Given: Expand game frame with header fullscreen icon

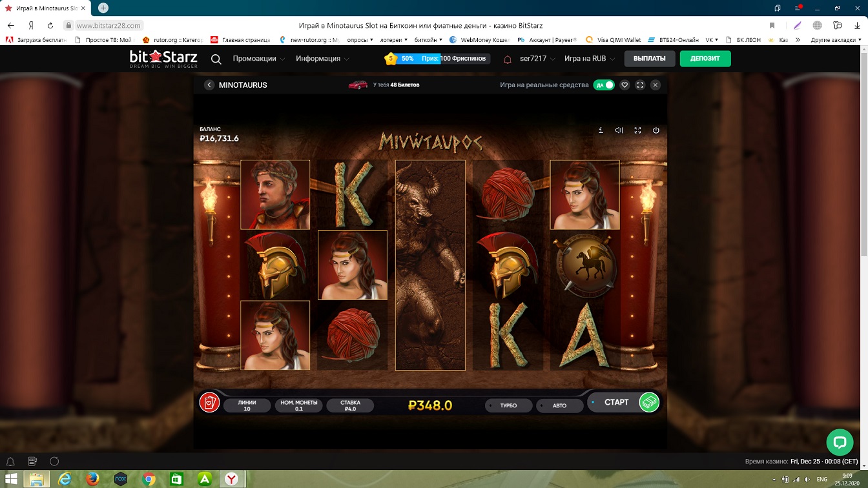Looking at the screenshot, I should point(640,85).
